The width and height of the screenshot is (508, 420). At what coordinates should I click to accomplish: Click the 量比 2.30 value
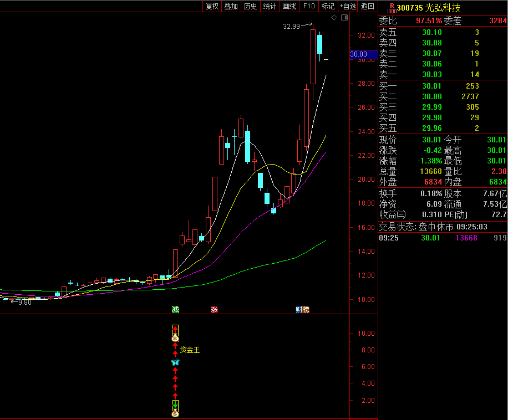tap(499, 172)
